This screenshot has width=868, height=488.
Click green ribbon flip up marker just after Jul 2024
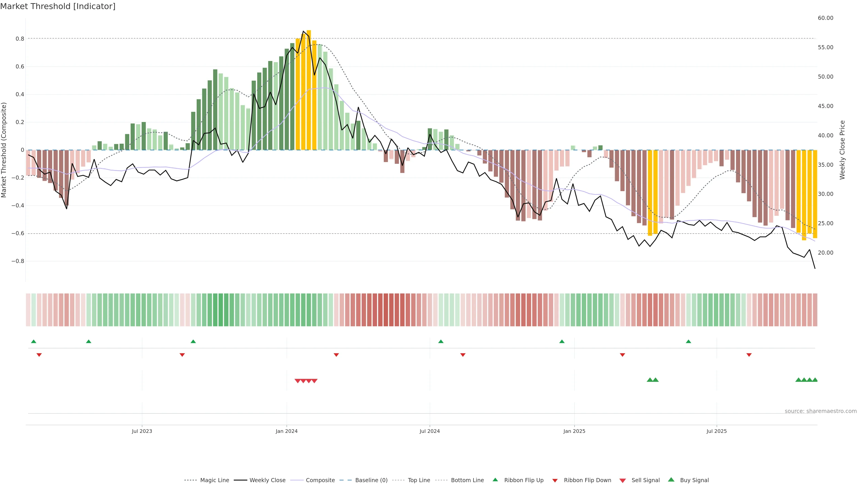point(441,342)
